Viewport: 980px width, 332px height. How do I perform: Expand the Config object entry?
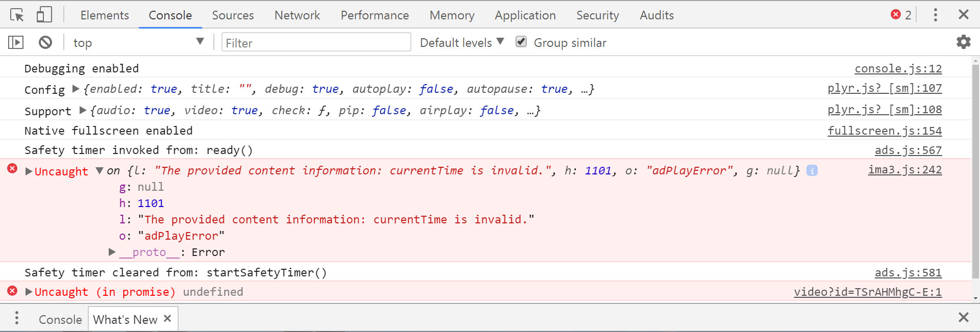point(75,89)
